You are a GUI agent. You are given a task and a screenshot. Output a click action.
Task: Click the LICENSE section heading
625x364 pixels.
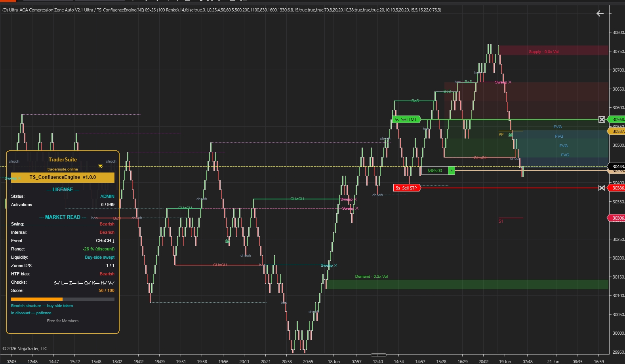(63, 190)
